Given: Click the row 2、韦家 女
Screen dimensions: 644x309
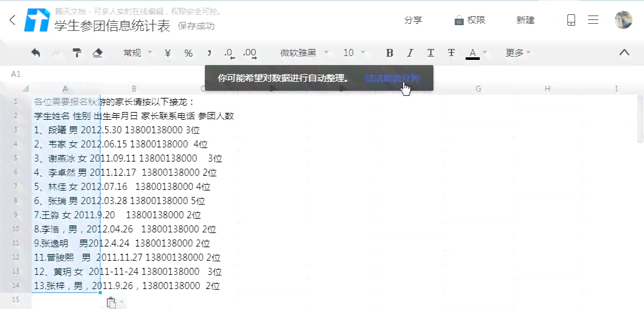Looking at the screenshot, I should click(x=121, y=144).
